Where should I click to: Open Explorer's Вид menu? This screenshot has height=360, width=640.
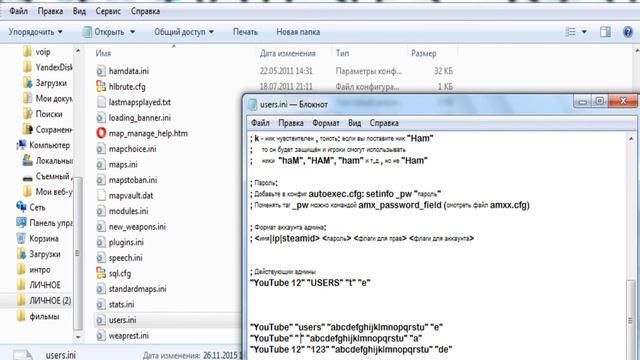click(x=79, y=11)
